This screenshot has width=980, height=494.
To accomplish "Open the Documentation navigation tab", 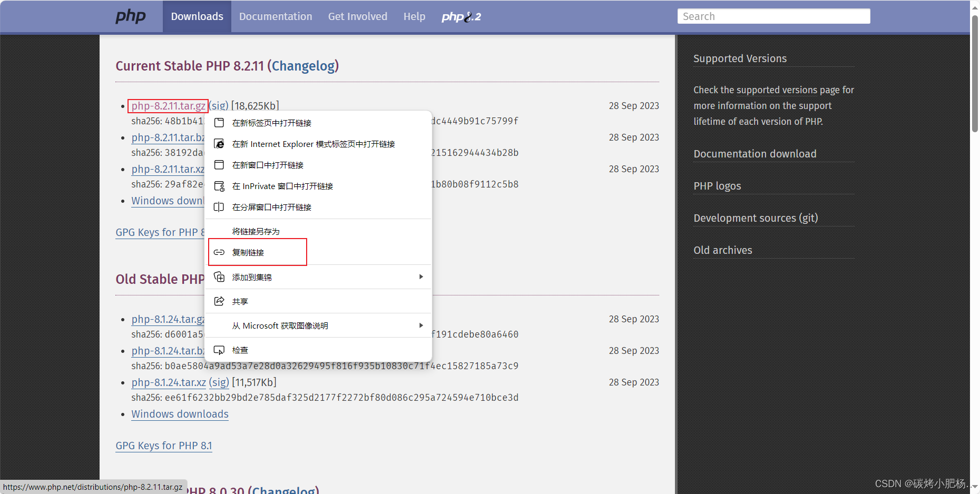I will click(x=276, y=16).
